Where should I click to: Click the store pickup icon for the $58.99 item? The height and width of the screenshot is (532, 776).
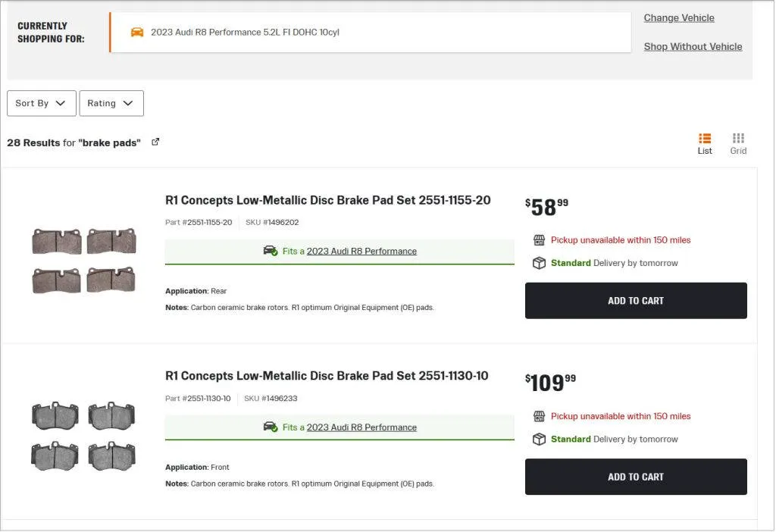pos(539,240)
